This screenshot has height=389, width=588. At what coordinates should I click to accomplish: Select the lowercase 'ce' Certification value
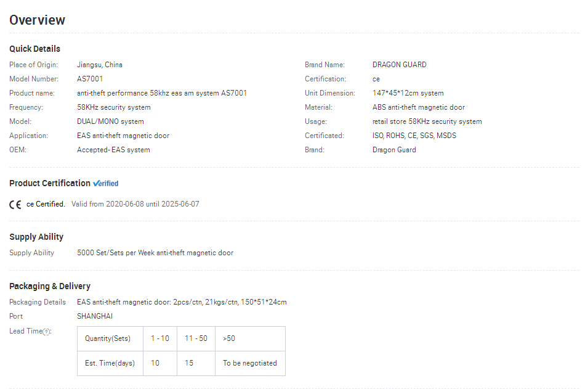click(x=376, y=80)
